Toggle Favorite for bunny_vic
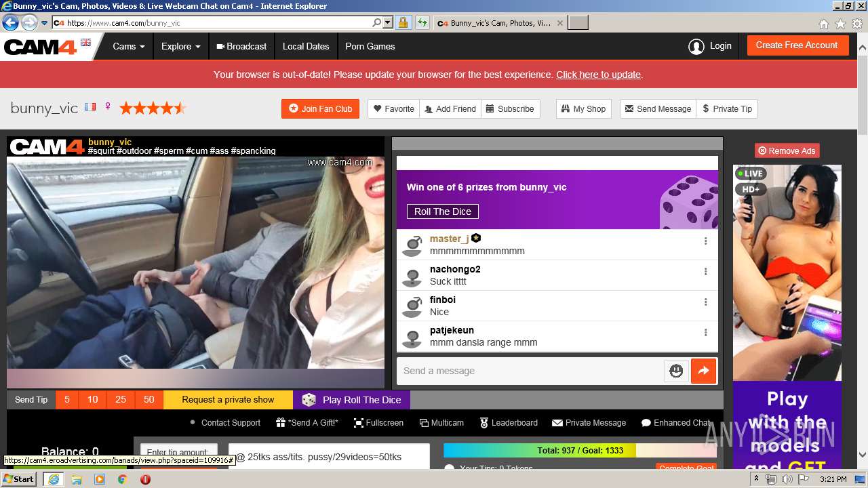Image resolution: width=868 pixels, height=488 pixels. point(394,108)
